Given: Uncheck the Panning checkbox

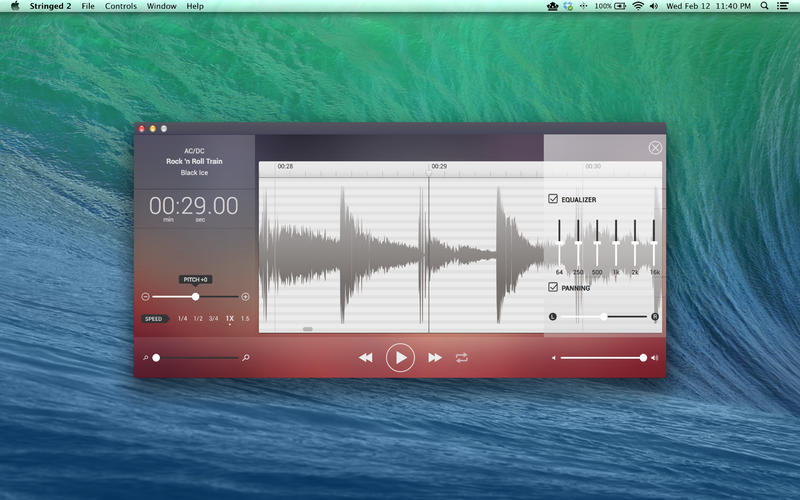Looking at the screenshot, I should click(553, 287).
